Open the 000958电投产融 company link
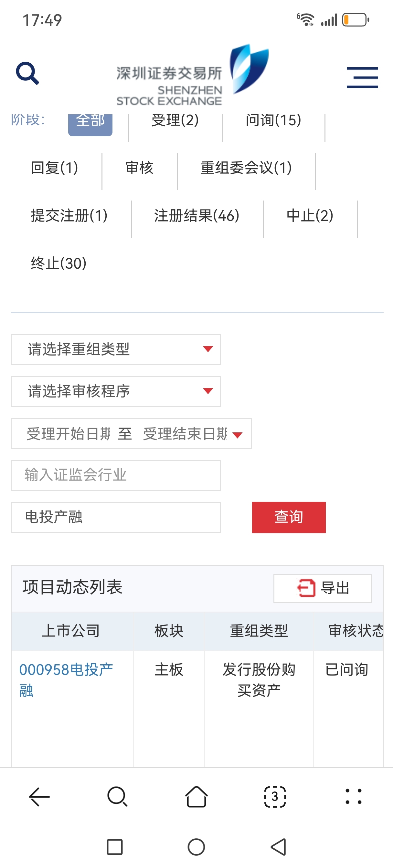The width and height of the screenshot is (393, 868). click(x=66, y=680)
